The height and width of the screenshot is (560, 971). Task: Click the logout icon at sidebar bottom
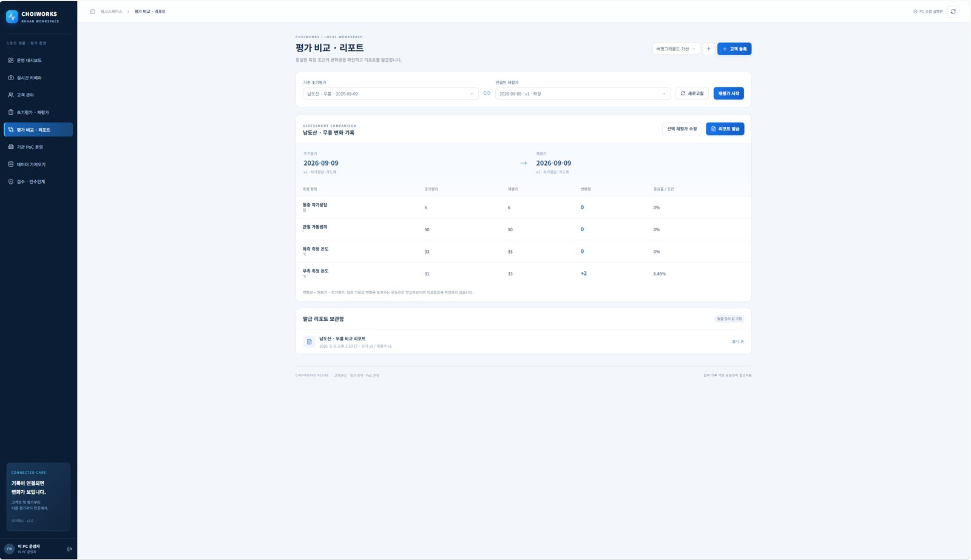[70, 548]
